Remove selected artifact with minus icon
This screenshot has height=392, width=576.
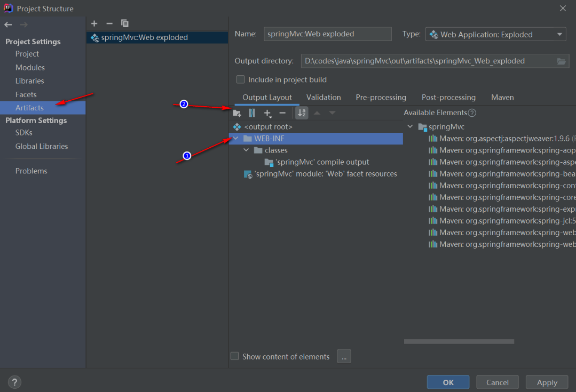click(x=109, y=23)
